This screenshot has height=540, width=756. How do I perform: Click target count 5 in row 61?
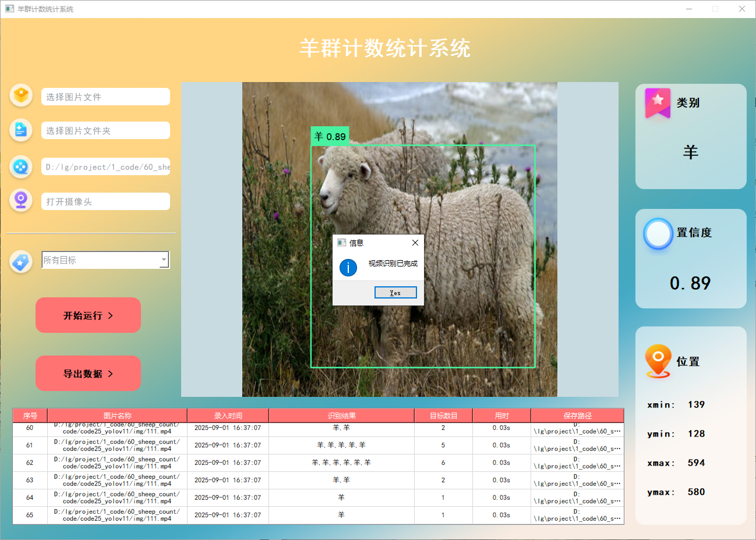(443, 445)
